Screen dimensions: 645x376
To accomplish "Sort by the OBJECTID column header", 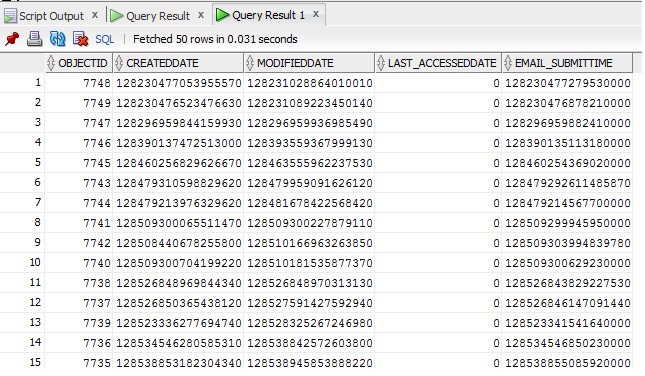I will click(79, 63).
